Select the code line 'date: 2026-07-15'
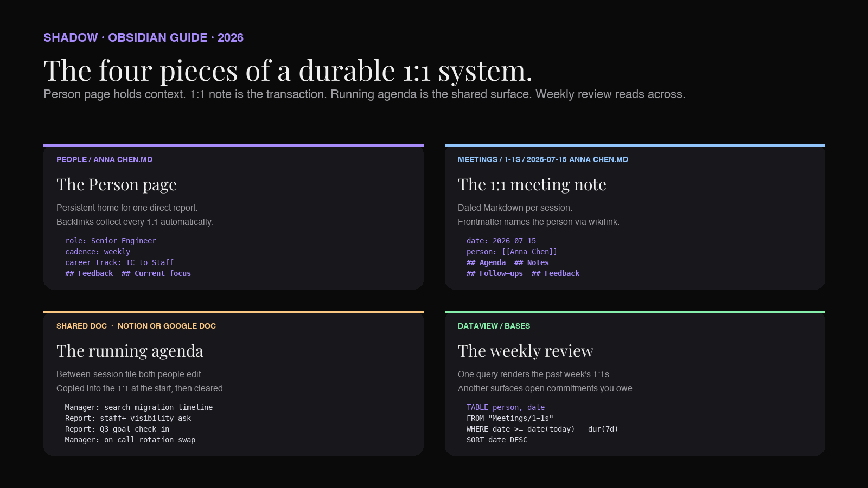868x488 pixels. coord(501,241)
